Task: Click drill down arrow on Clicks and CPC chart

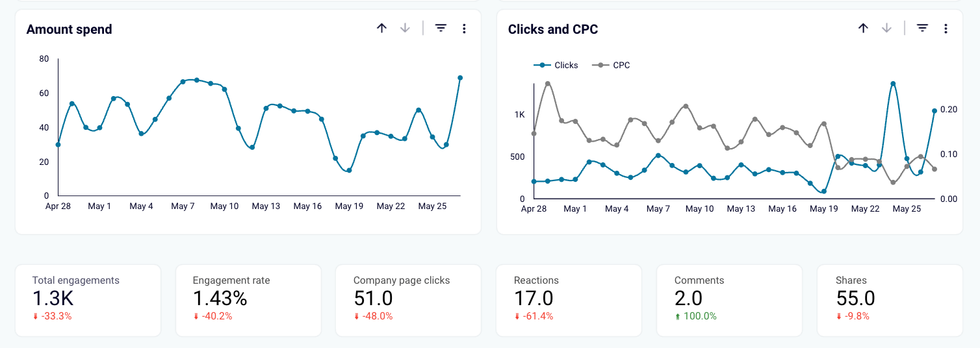Action: pos(886,28)
